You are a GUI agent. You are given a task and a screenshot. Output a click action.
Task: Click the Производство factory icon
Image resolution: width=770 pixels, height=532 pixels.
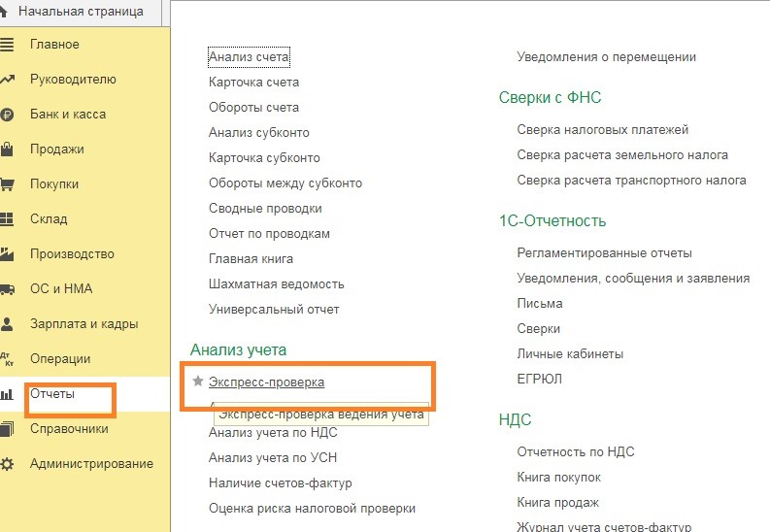point(7,253)
